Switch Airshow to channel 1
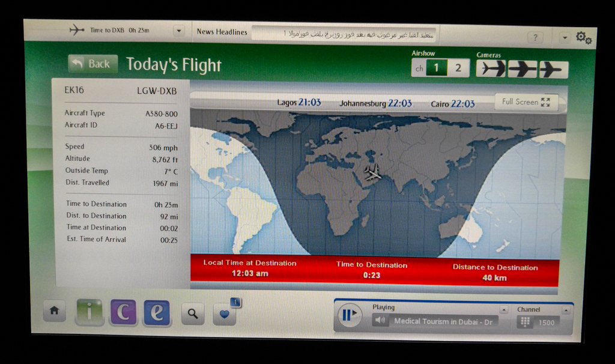Viewport: 615px width, 364px height. tap(437, 68)
